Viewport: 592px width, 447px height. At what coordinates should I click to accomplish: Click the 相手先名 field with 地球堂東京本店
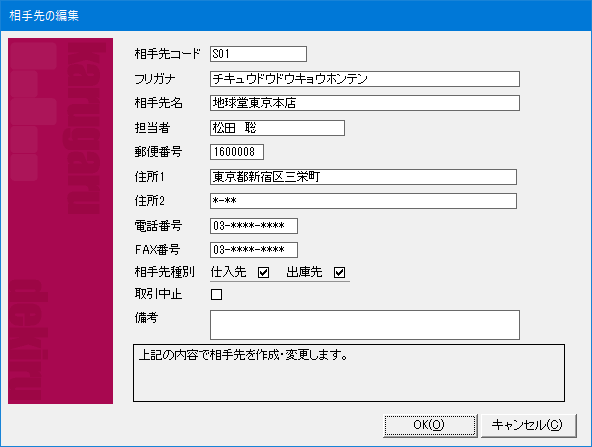pyautogui.click(x=365, y=103)
